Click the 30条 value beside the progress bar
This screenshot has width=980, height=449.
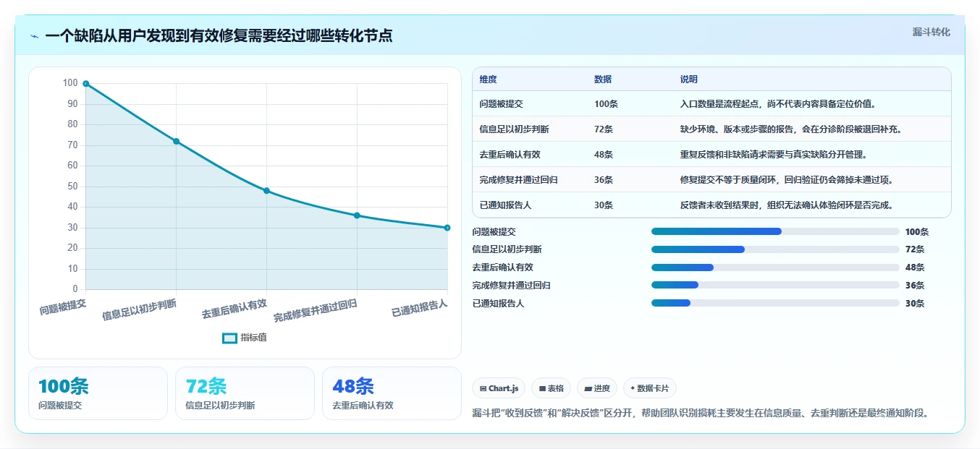tap(915, 304)
